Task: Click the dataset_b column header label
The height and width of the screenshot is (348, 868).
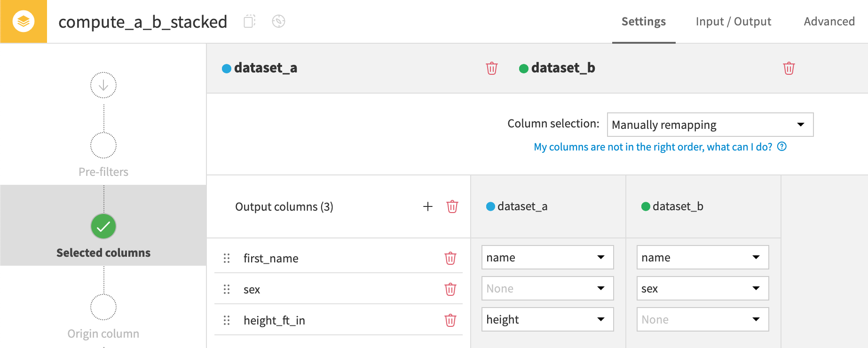Action: pos(678,206)
